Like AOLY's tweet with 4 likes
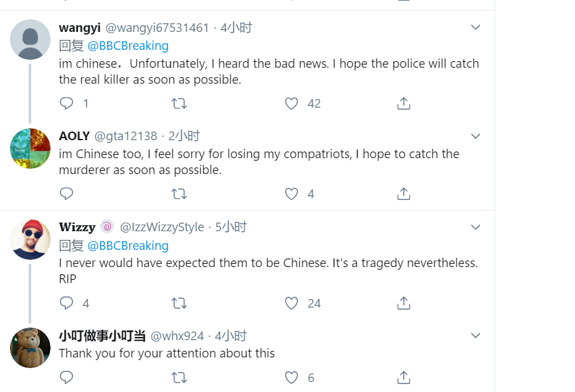 (291, 193)
